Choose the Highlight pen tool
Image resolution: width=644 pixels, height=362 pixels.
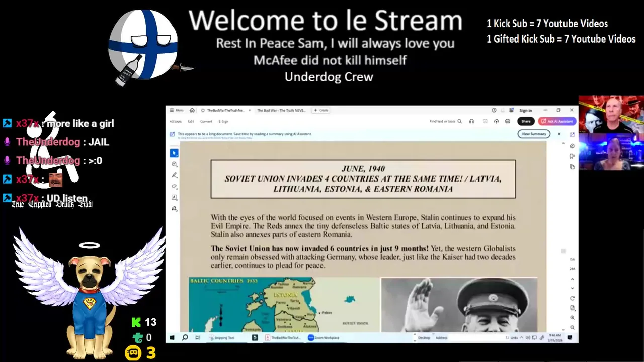click(x=174, y=175)
